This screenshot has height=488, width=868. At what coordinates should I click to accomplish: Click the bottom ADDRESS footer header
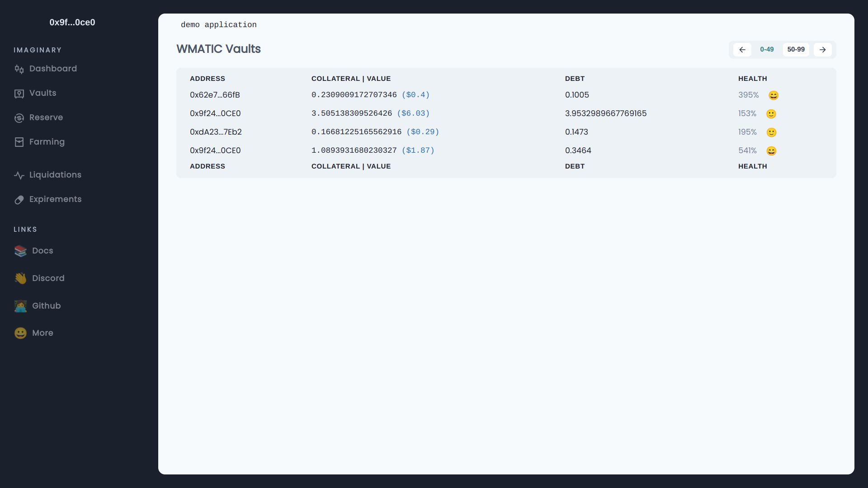[208, 166]
